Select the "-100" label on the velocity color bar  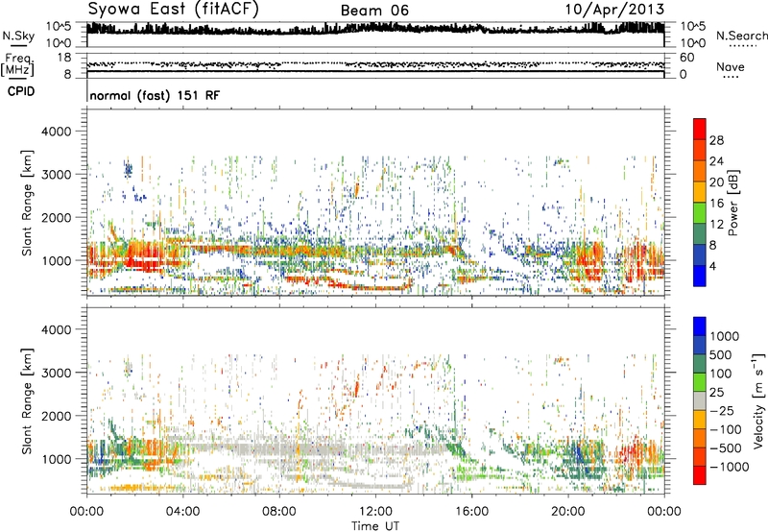click(x=726, y=429)
